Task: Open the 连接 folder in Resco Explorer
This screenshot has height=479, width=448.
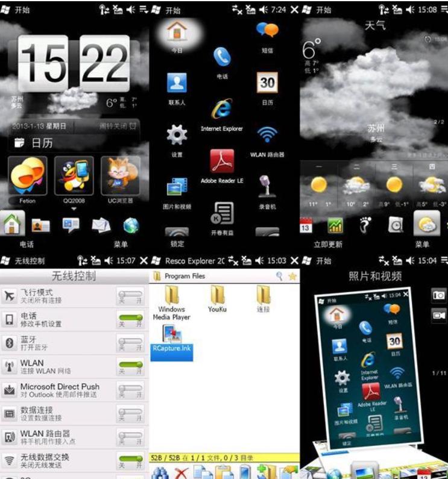Action: click(x=263, y=299)
